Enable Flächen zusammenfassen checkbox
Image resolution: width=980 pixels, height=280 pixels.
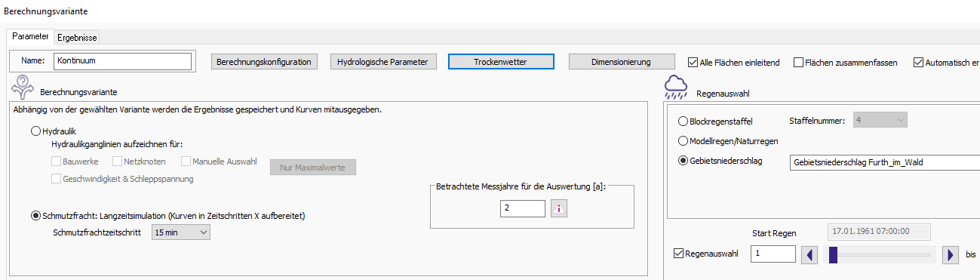point(798,63)
